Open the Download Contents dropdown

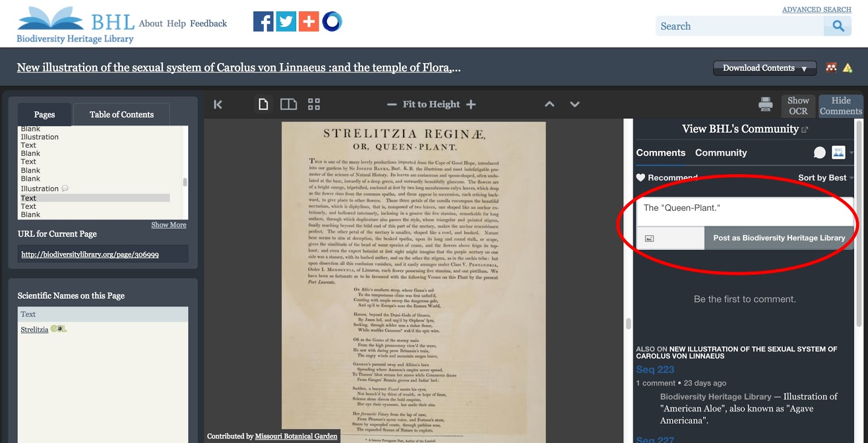pyautogui.click(x=764, y=68)
